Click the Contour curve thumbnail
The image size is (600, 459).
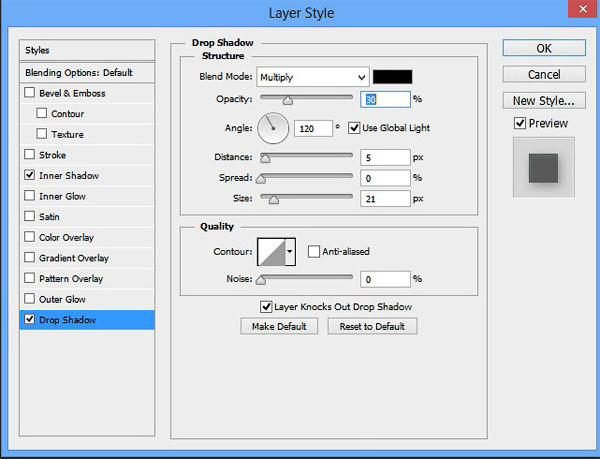[x=271, y=252]
